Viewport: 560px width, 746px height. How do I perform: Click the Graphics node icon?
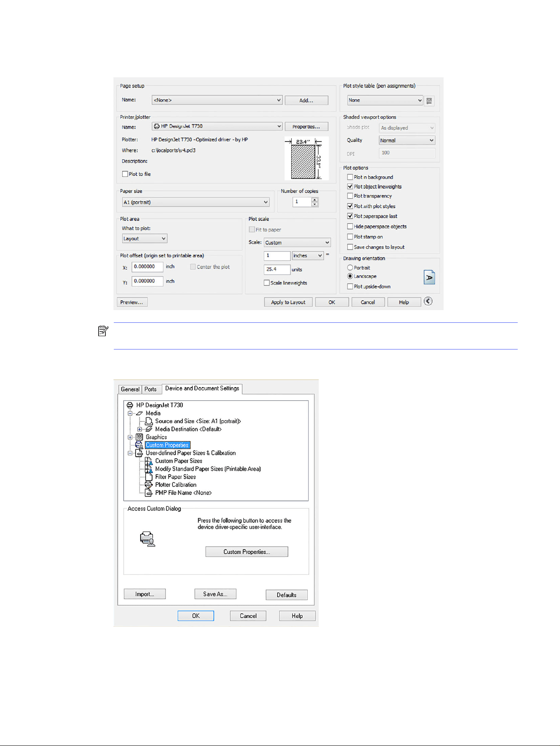[139, 437]
